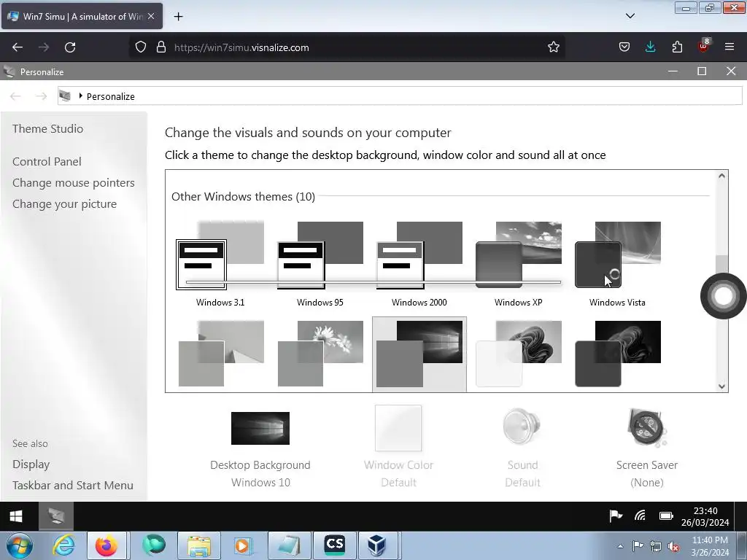Expand the list all tabs dropdown

(630, 16)
